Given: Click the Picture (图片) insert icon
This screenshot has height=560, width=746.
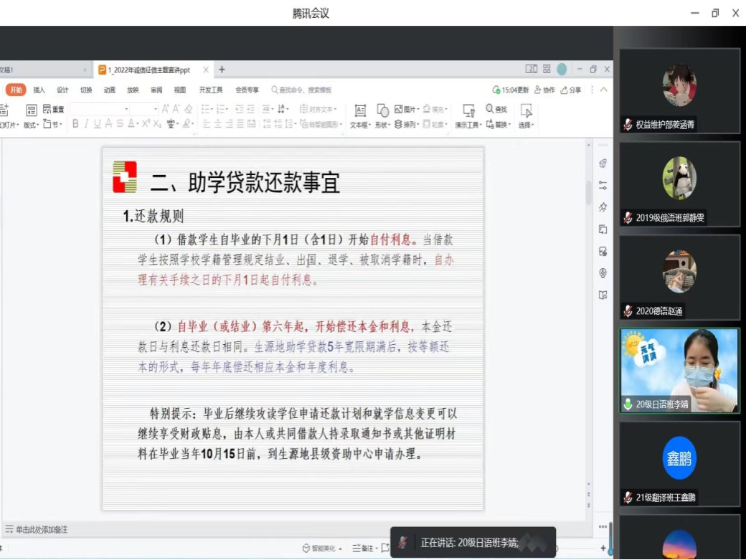Looking at the screenshot, I should 406,109.
